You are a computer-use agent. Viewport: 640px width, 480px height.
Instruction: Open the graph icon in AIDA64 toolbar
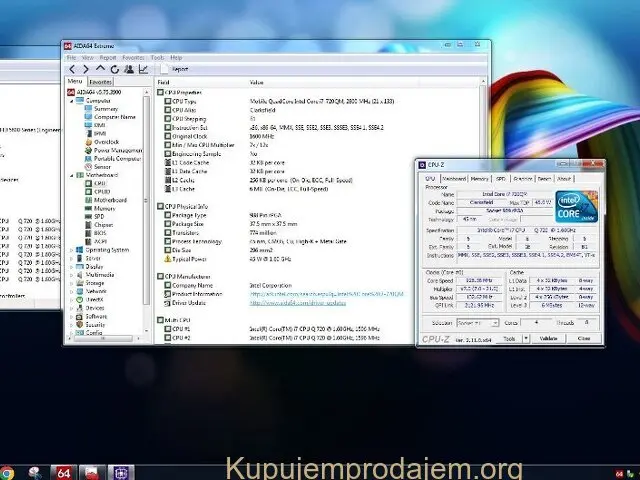(x=144, y=69)
